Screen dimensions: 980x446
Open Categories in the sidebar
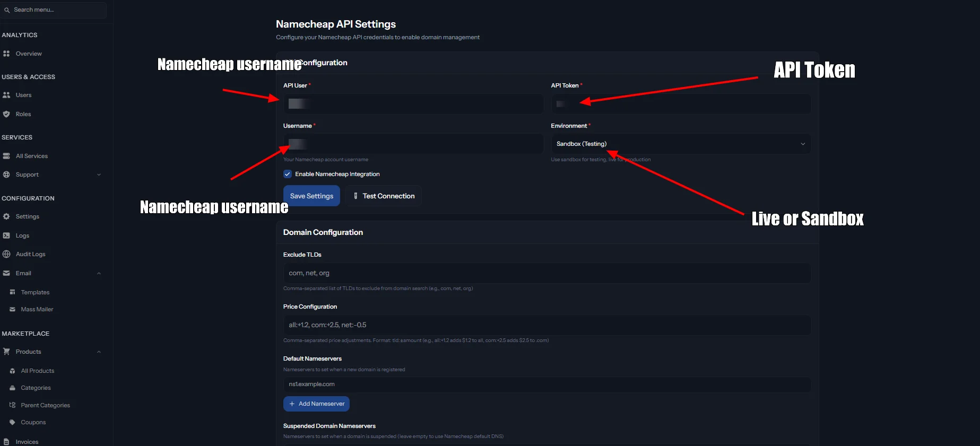(36, 388)
